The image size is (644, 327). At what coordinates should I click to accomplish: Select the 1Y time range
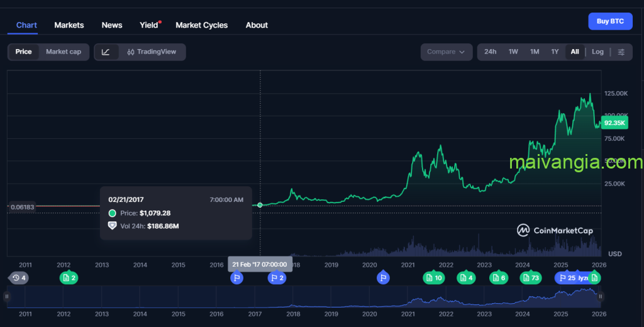tap(555, 52)
